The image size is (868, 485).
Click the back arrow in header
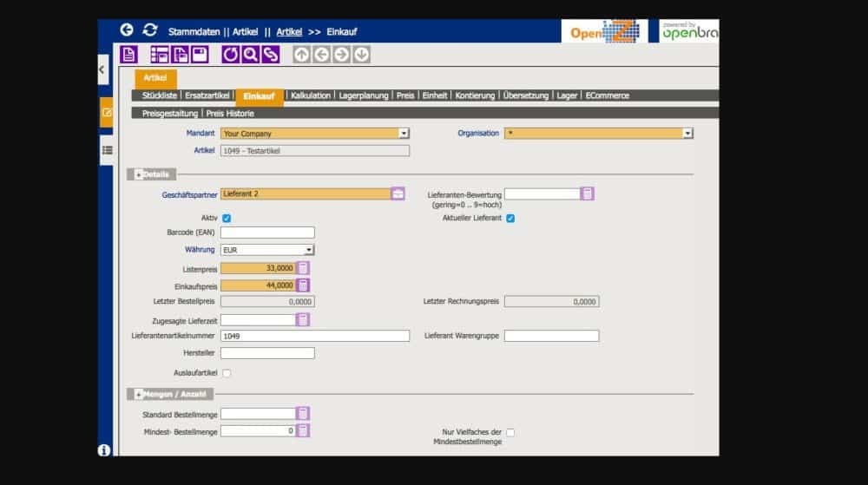127,30
